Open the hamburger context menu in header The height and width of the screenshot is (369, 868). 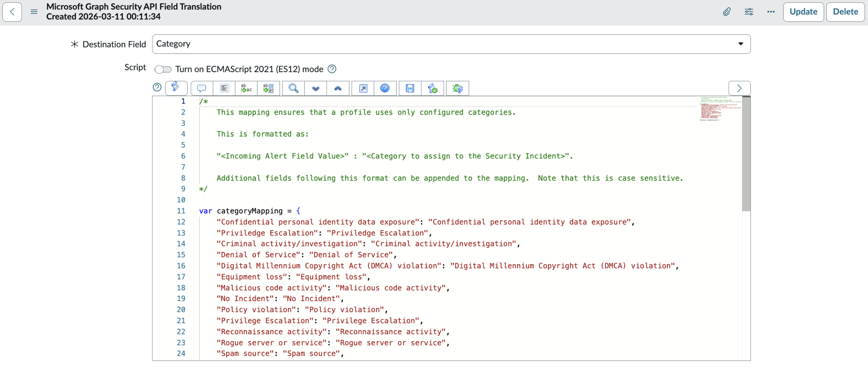click(34, 11)
